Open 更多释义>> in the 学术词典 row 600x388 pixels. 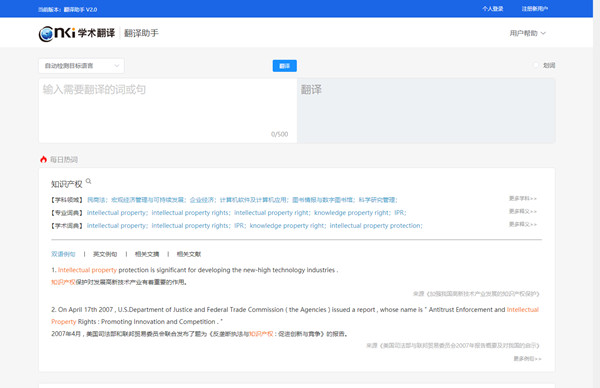pyautogui.click(x=523, y=224)
